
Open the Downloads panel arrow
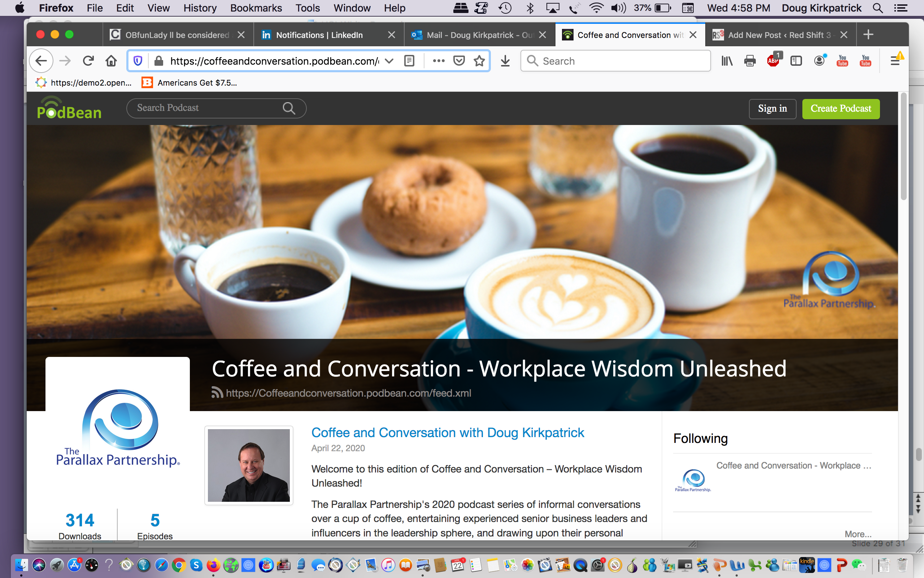click(505, 61)
